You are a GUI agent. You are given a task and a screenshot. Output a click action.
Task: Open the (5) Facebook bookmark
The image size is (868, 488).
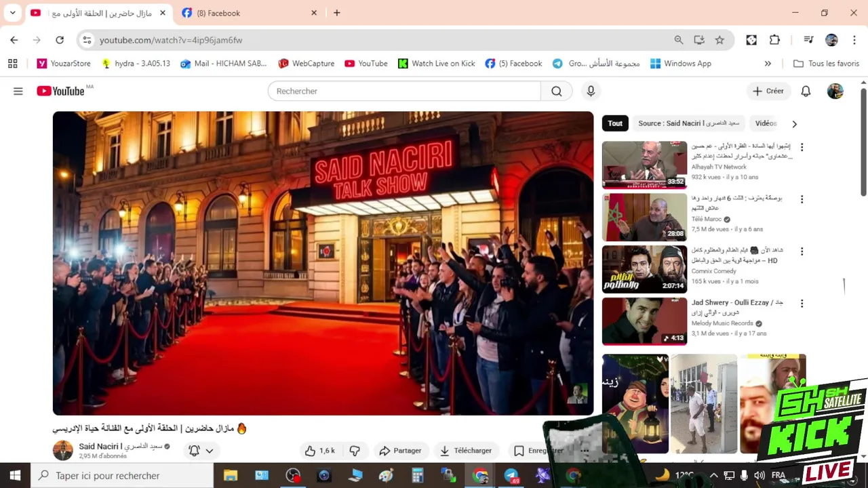(513, 63)
